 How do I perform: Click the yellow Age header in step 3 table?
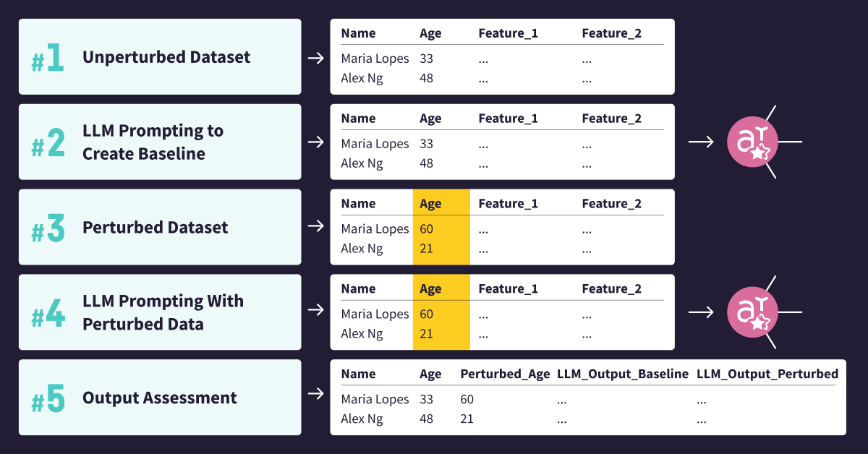tap(430, 204)
